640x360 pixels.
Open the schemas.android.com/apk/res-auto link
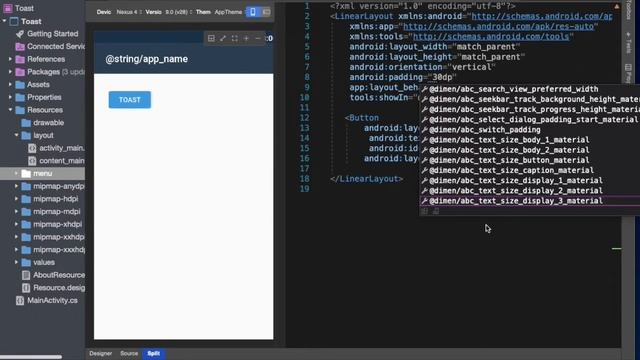point(498,27)
